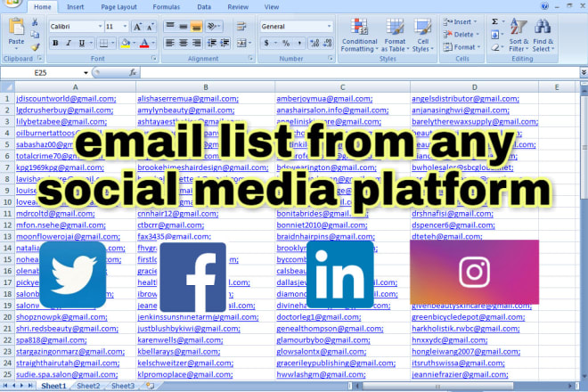Click the Increase Indent icon
The width and height of the screenshot is (588, 392).
point(225,43)
